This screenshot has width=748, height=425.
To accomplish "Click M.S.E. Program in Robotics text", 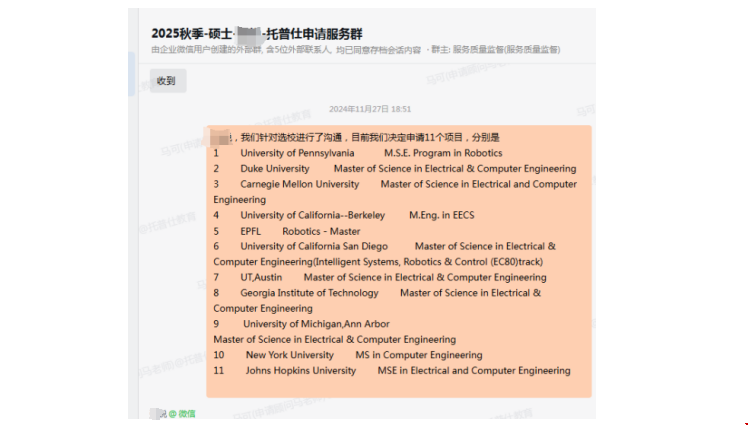I will [443, 153].
